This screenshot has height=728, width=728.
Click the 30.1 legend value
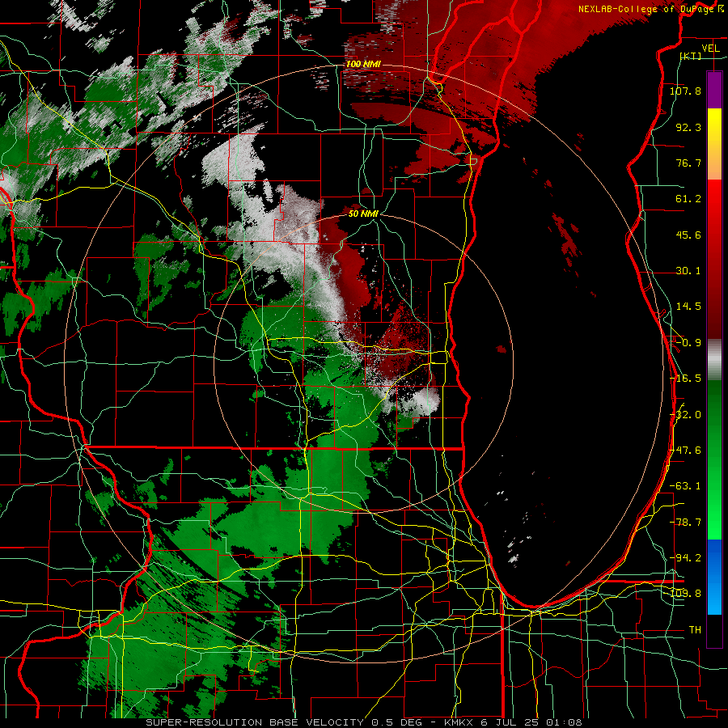click(x=688, y=271)
